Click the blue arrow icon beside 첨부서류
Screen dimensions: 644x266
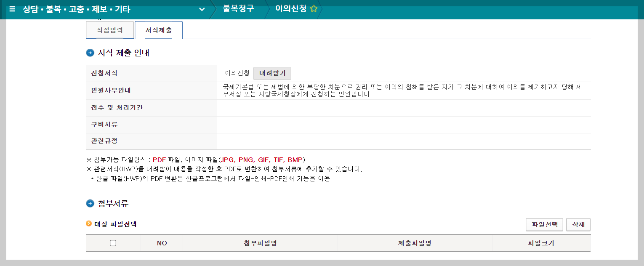tap(90, 202)
